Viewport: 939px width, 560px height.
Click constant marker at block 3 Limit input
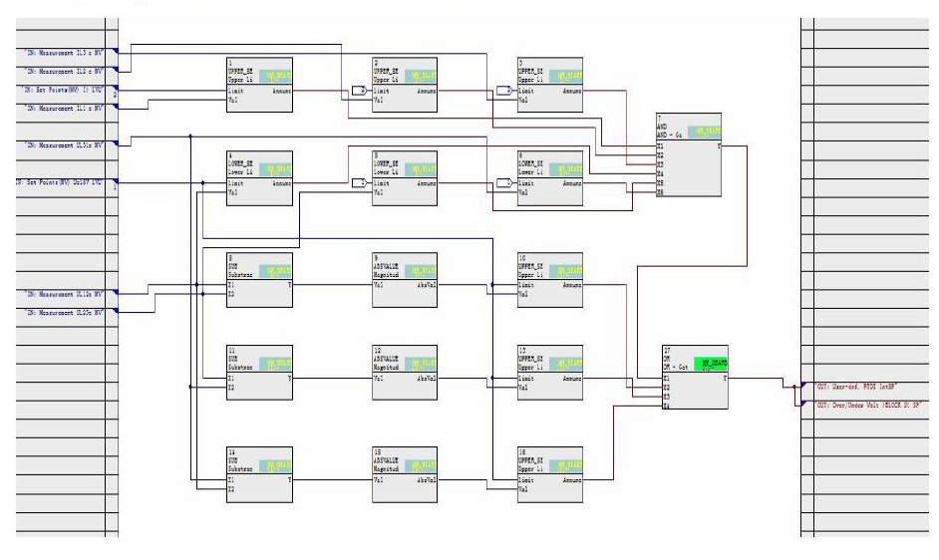[504, 91]
